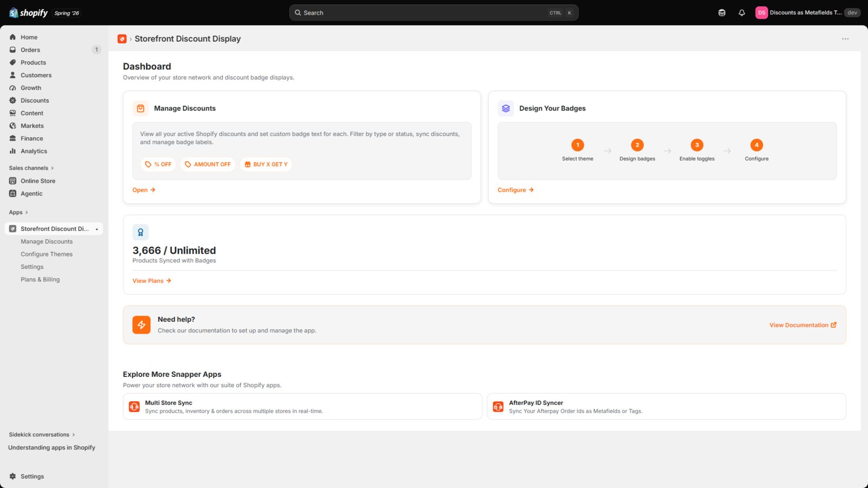Click the Customers person icon

(12, 75)
